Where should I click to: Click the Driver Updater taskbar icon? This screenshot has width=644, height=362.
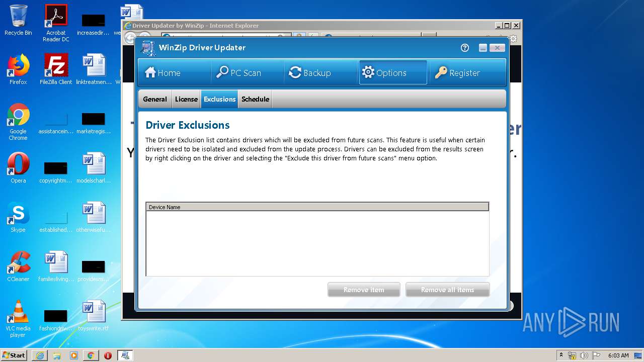[125, 355]
